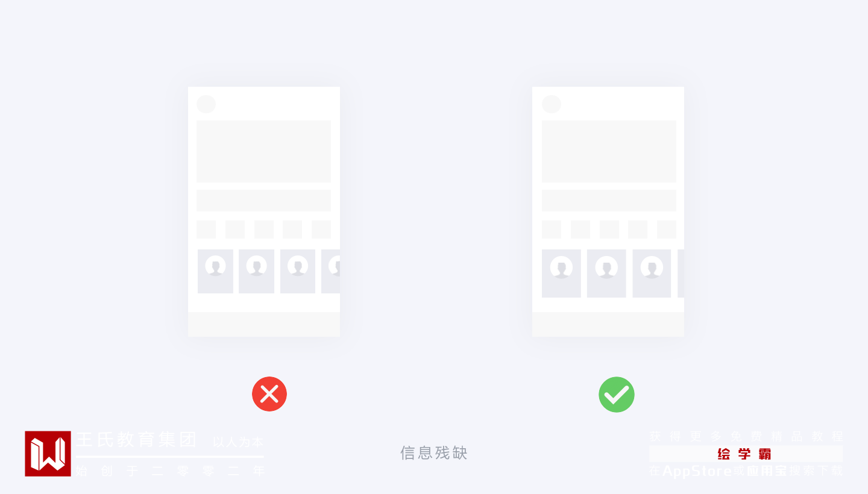This screenshot has width=868, height=494.
Task: Select third avatar card in right mockup
Action: pos(652,274)
